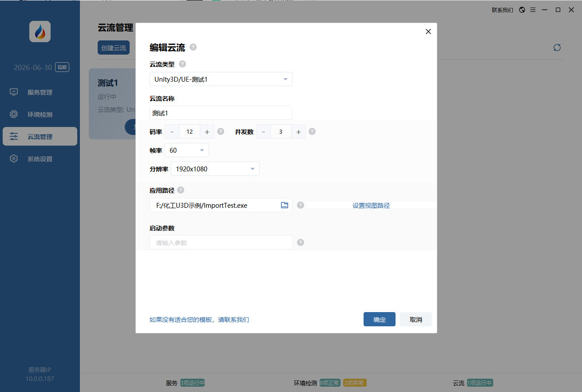The width and height of the screenshot is (582, 392).
Task: Open 系统设置 from the sidebar
Action: point(40,158)
